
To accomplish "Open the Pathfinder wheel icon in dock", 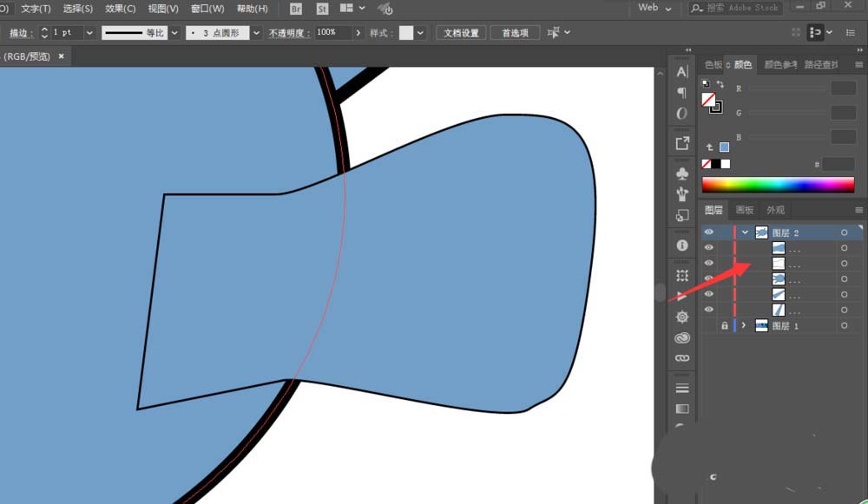I will click(x=682, y=317).
